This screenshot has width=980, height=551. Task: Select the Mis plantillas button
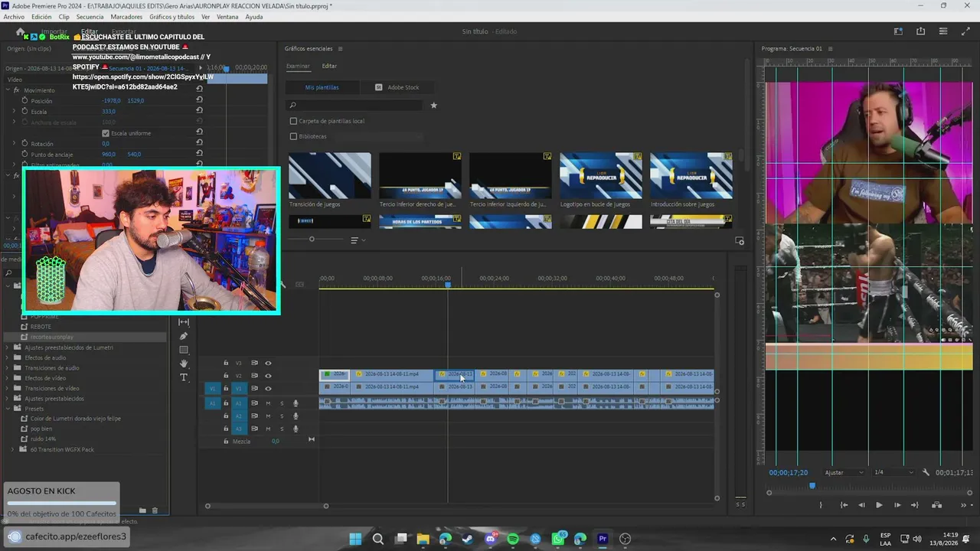pyautogui.click(x=322, y=87)
